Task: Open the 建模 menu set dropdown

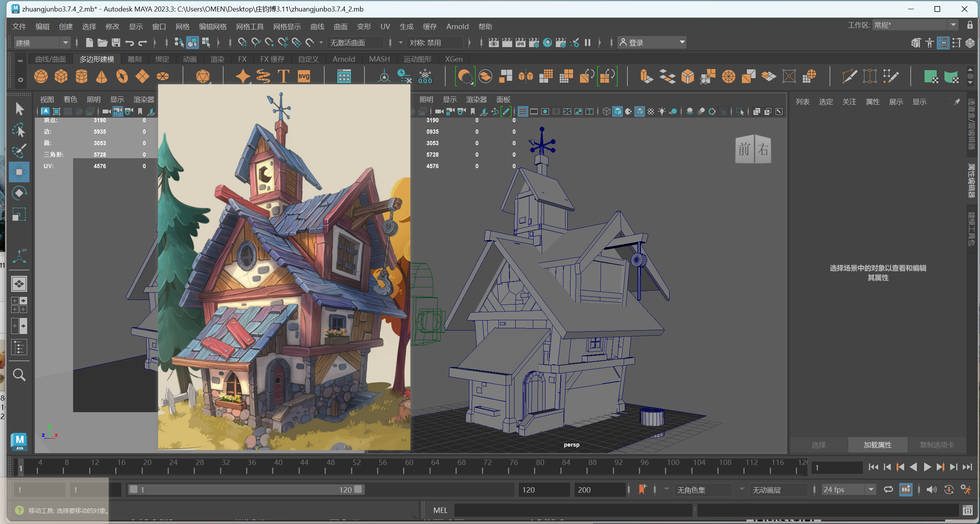Action: coord(42,43)
